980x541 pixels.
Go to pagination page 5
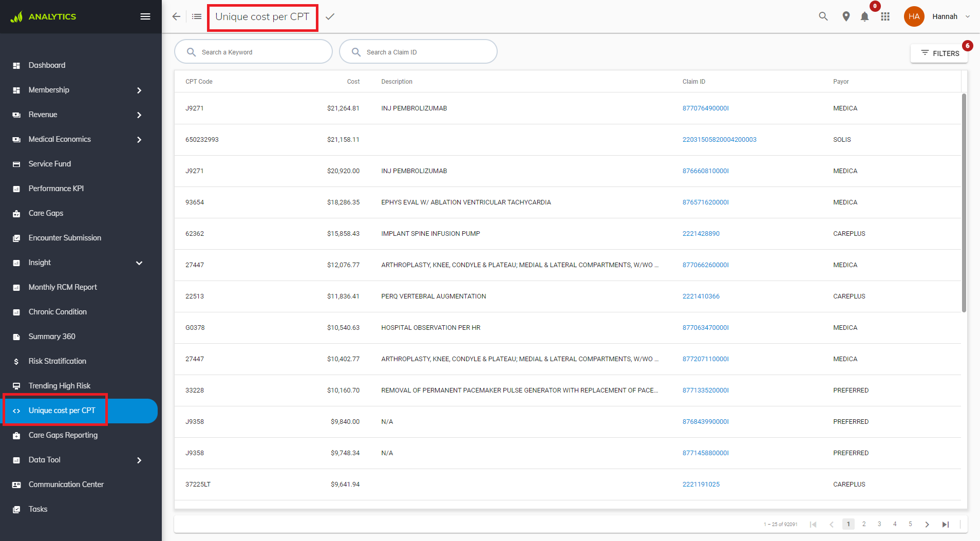pyautogui.click(x=910, y=524)
